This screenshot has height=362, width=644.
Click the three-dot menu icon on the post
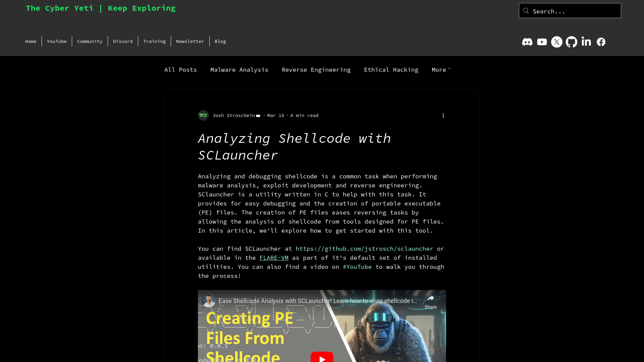443,115
